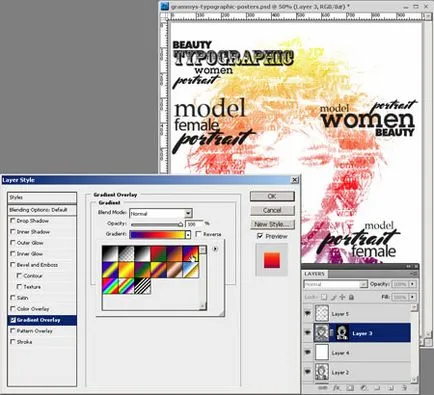Click the fx layer style icon in Layers panel

tap(336, 388)
